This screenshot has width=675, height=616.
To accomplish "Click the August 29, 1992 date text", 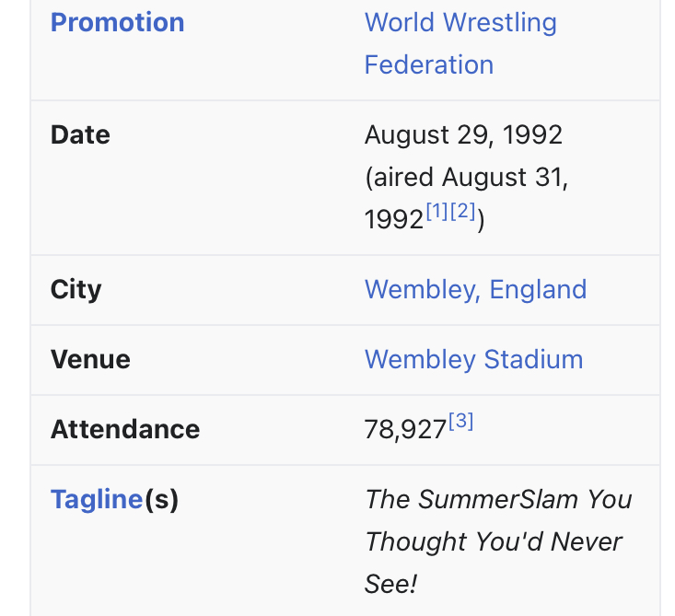I will (463, 135).
